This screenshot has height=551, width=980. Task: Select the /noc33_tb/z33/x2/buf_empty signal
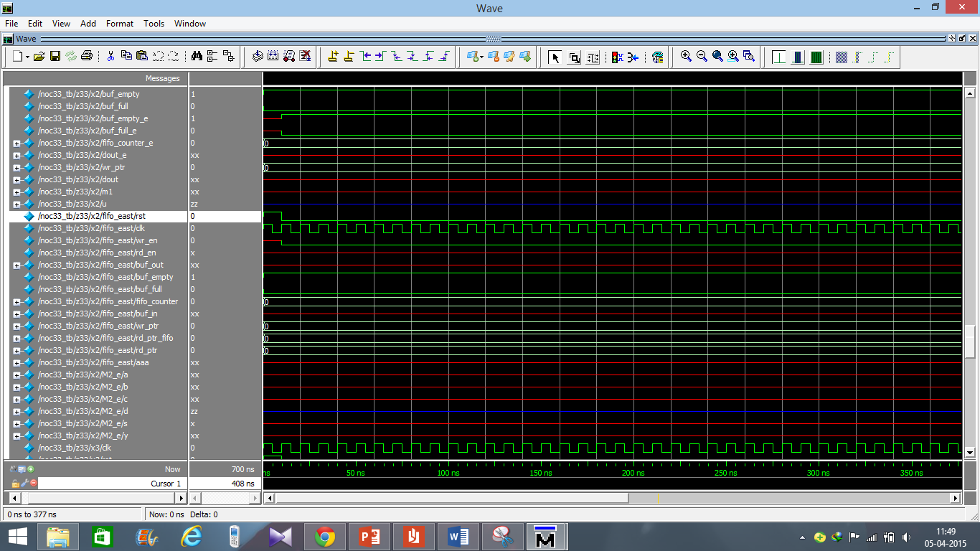click(x=88, y=94)
